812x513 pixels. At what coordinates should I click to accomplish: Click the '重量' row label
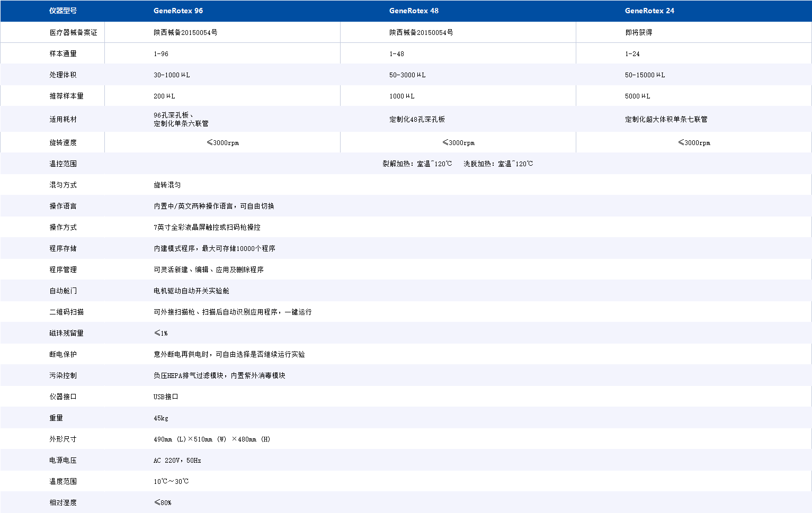tap(56, 418)
